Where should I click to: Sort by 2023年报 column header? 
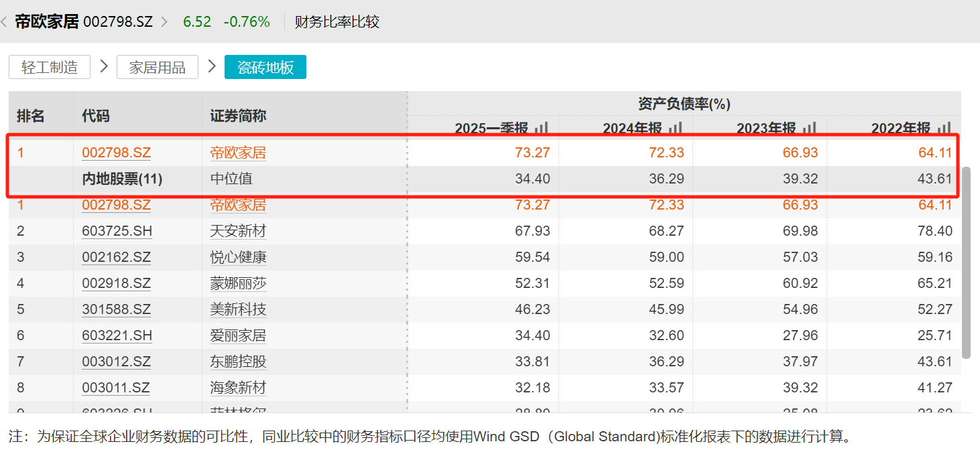pyautogui.click(x=766, y=128)
